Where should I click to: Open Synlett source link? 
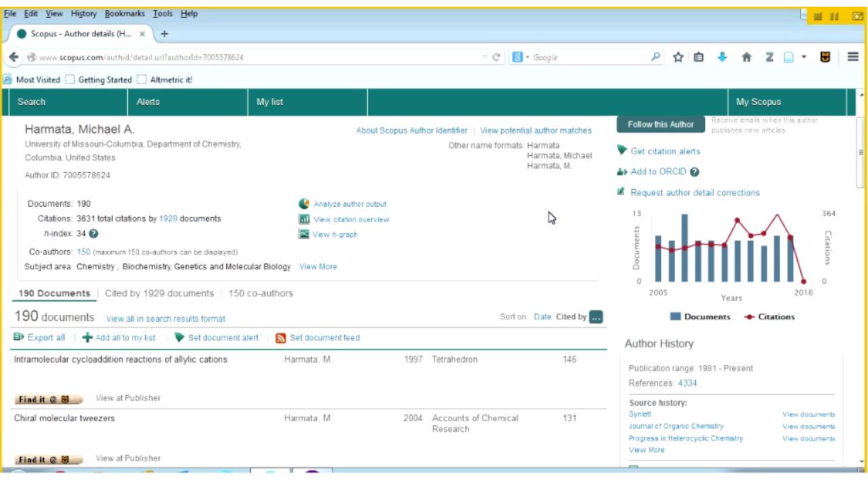(x=639, y=414)
